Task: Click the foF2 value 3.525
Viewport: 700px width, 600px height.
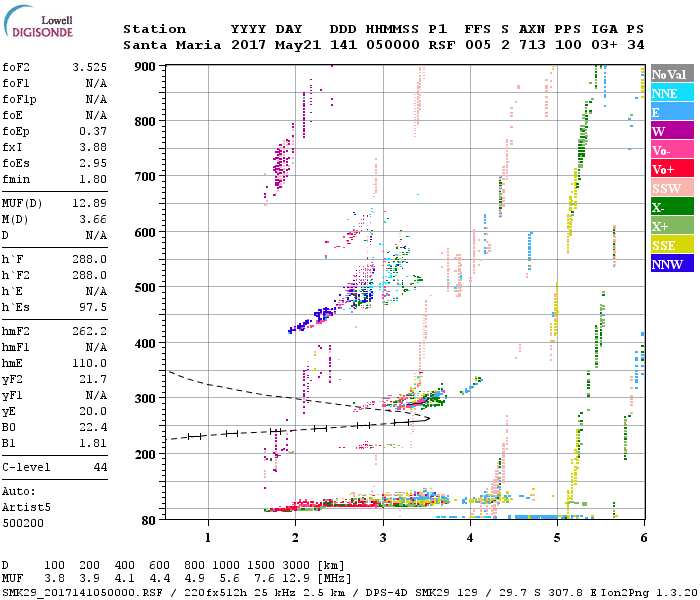Action: tap(90, 67)
